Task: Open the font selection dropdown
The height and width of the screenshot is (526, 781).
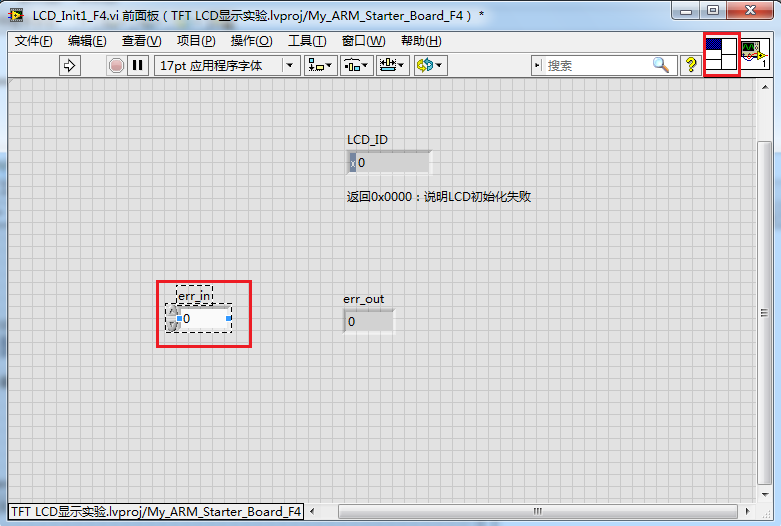Action: [227, 65]
